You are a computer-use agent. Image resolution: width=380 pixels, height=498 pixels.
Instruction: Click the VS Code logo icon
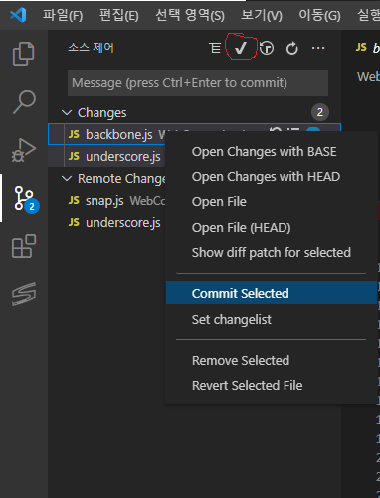[18, 15]
